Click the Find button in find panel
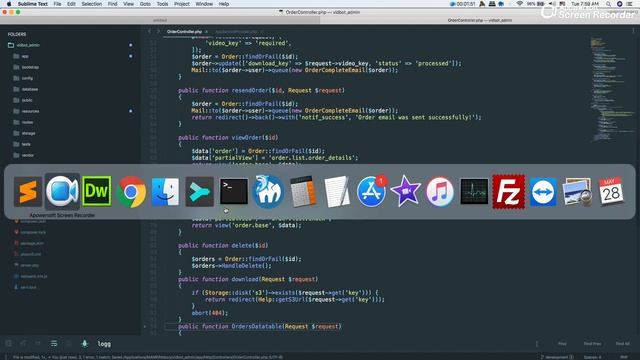Viewport: 640px width, 360px height. [x=562, y=344]
